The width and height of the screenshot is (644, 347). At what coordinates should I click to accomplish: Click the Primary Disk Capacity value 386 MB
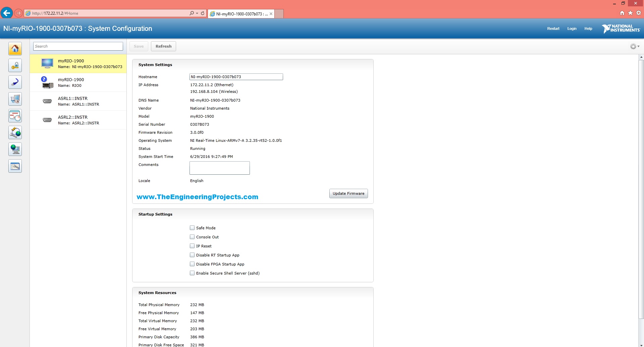point(197,337)
